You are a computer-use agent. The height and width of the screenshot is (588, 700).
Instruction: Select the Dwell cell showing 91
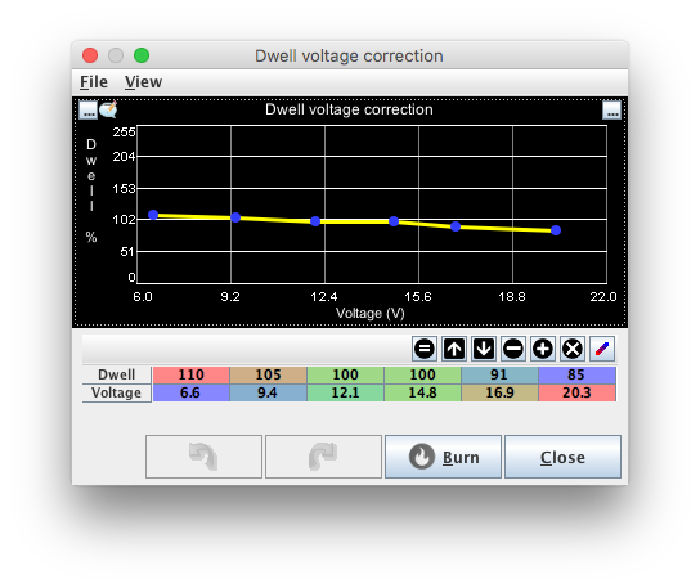point(499,374)
